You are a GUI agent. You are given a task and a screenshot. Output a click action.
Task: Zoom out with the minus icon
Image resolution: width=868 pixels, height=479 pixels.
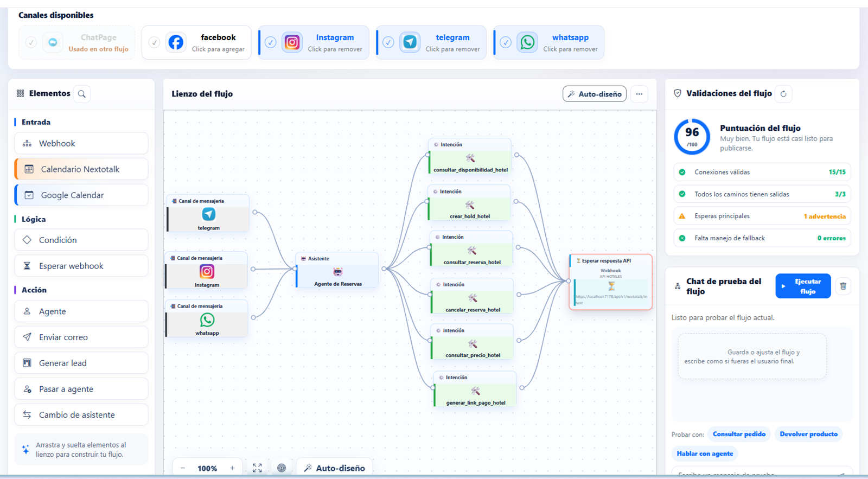click(183, 468)
